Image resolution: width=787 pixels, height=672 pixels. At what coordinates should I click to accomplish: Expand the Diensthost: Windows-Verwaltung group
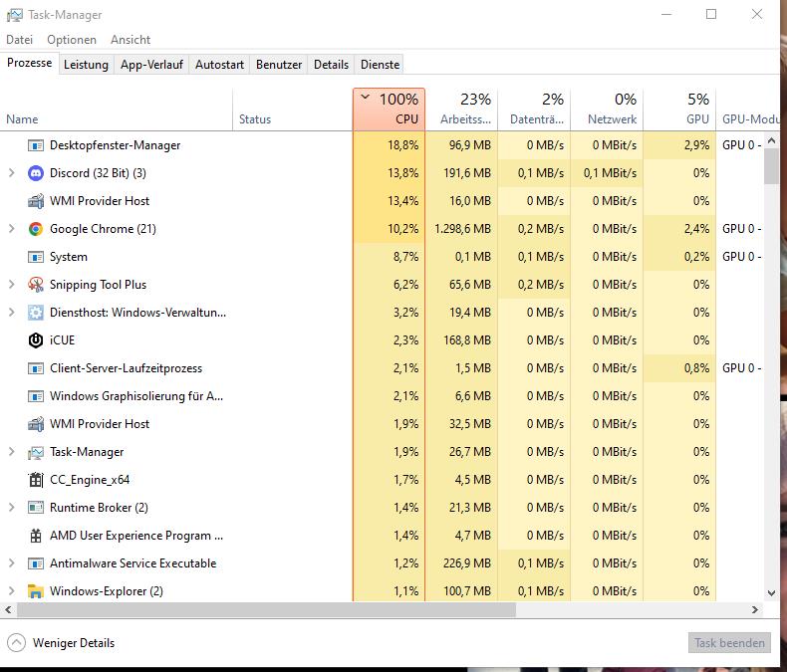pyautogui.click(x=12, y=313)
